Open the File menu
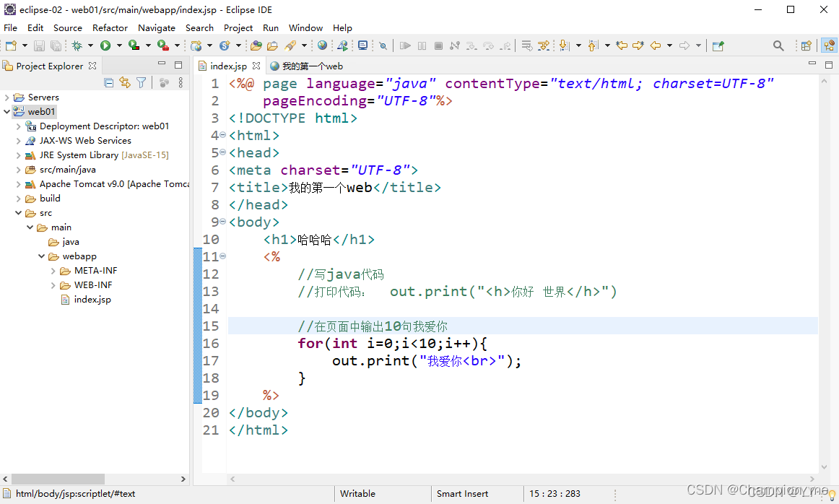The height and width of the screenshot is (504, 839). pyautogui.click(x=10, y=28)
